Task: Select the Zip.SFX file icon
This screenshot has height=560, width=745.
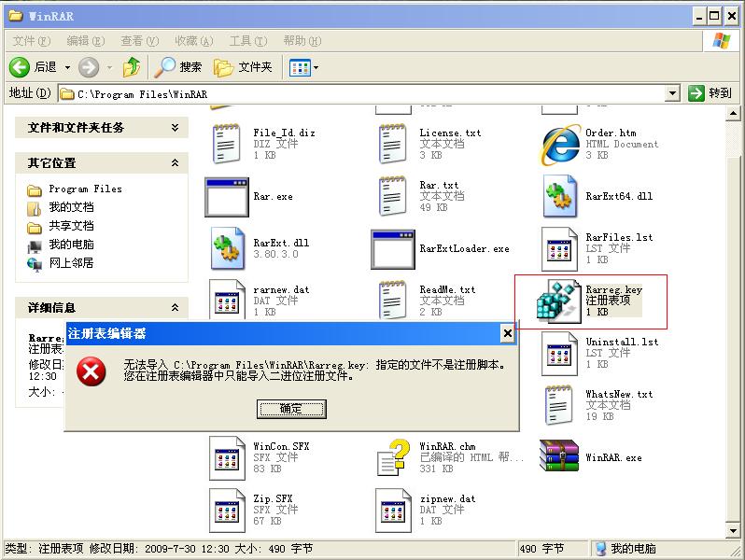Action: [228, 511]
